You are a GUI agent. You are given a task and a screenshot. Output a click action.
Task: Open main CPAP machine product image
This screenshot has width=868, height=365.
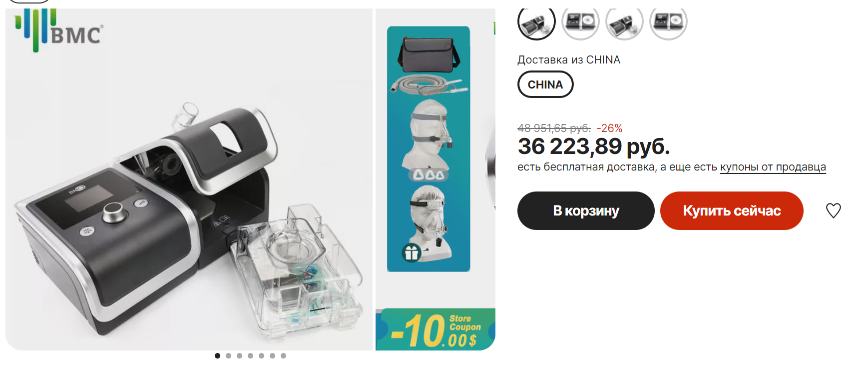tap(189, 179)
